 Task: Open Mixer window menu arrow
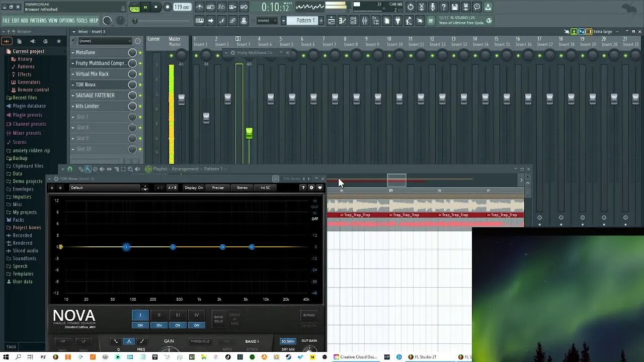pyautogui.click(x=73, y=32)
